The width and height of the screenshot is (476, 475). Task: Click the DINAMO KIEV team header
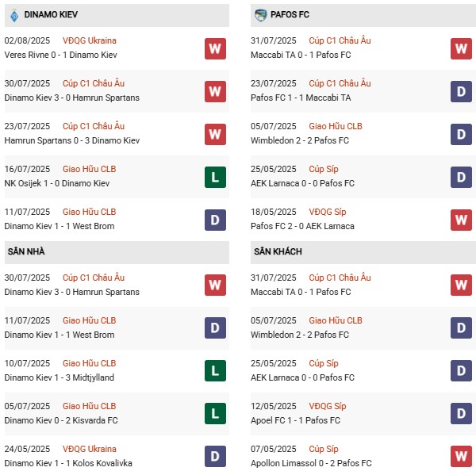[52, 15]
